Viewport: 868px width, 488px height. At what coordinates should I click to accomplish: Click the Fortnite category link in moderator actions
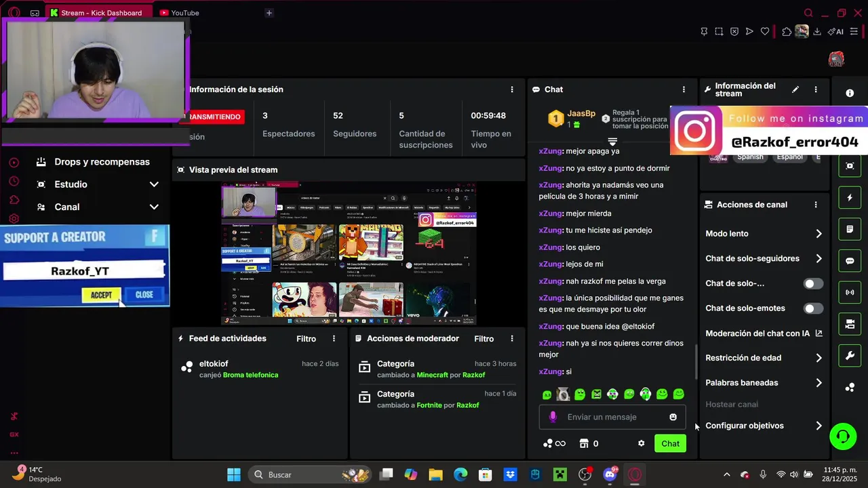point(429,405)
